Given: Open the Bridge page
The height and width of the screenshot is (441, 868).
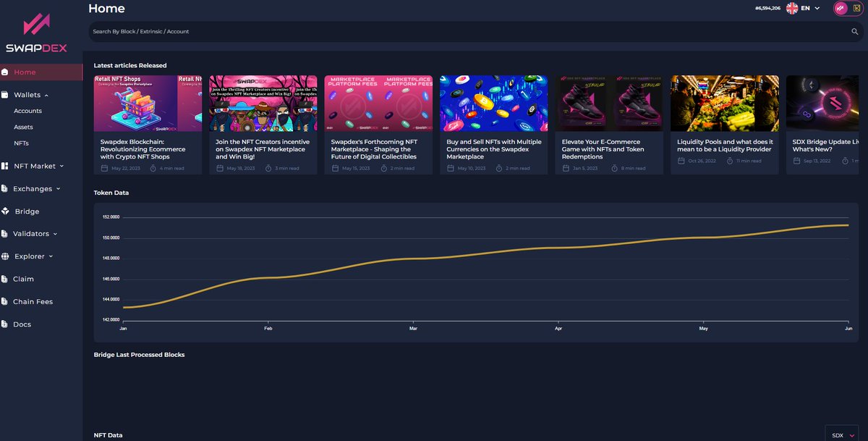Looking at the screenshot, I should [27, 211].
